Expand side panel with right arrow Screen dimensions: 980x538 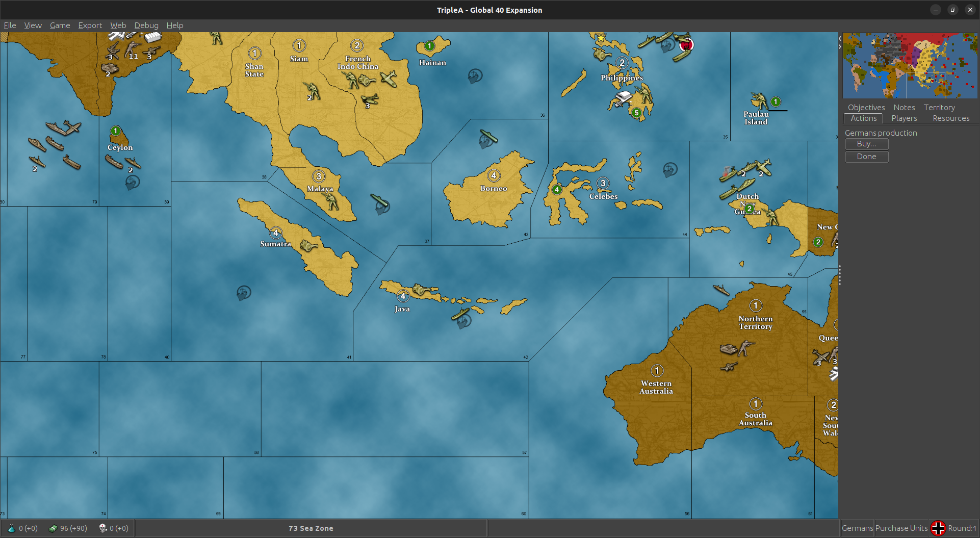(x=840, y=46)
